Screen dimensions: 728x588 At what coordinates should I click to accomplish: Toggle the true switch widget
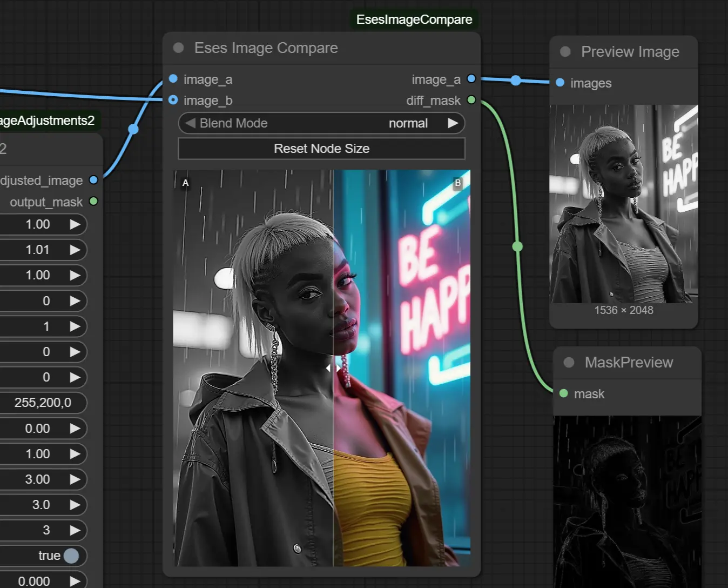click(x=71, y=556)
